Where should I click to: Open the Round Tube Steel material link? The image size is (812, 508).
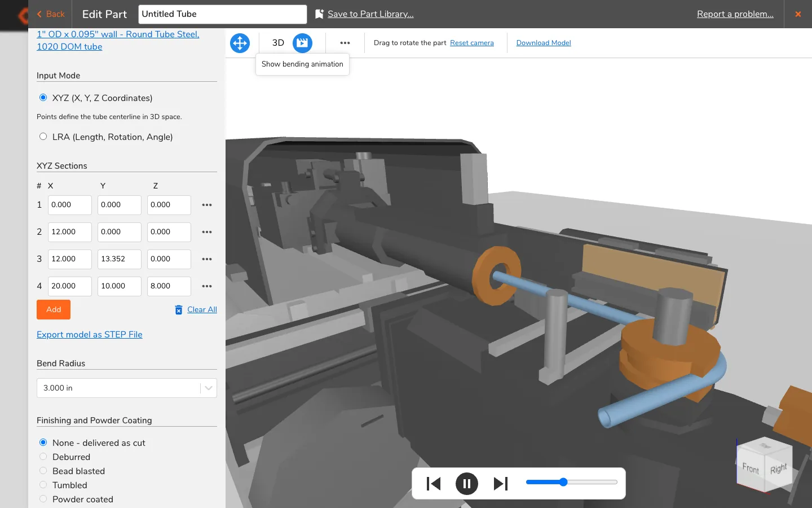[118, 41]
